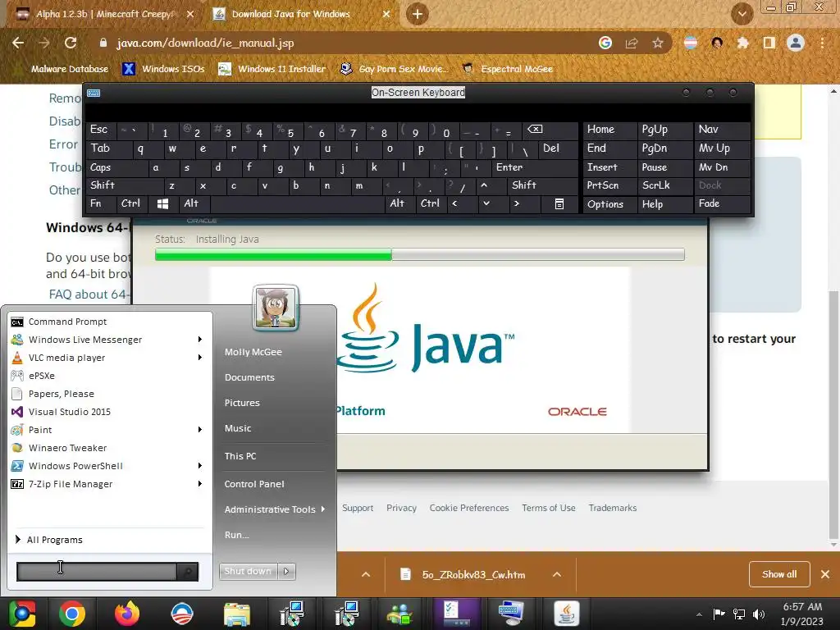Open Windows PowerShell entry

pyautogui.click(x=110, y=466)
